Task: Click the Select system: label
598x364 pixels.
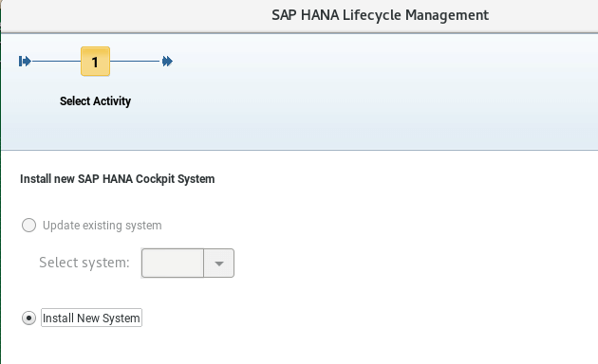Action: tap(84, 263)
